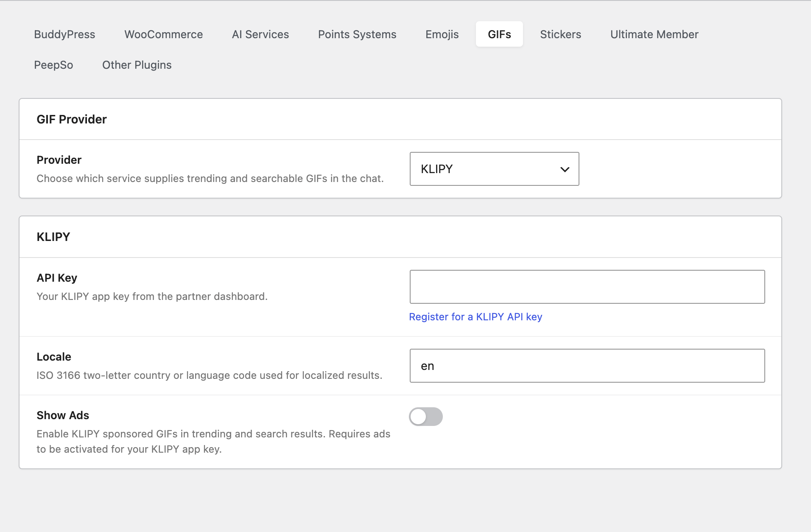Focus the Locale field showing 'en'
The height and width of the screenshot is (532, 811).
(x=587, y=365)
